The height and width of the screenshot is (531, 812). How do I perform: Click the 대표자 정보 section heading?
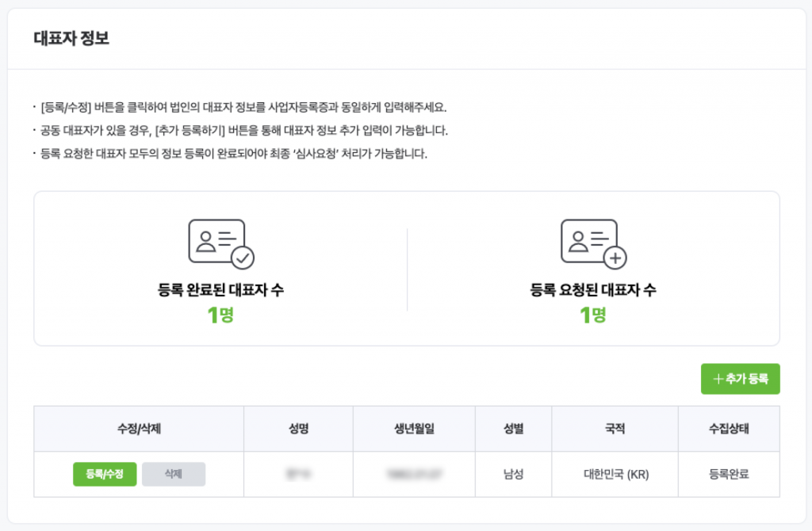click(x=71, y=38)
